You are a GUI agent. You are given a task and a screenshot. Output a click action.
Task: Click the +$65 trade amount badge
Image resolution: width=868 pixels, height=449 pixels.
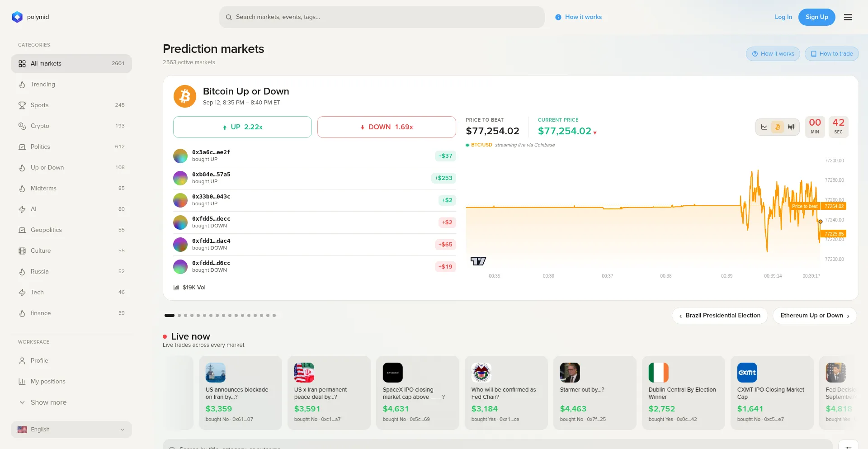[x=445, y=245]
